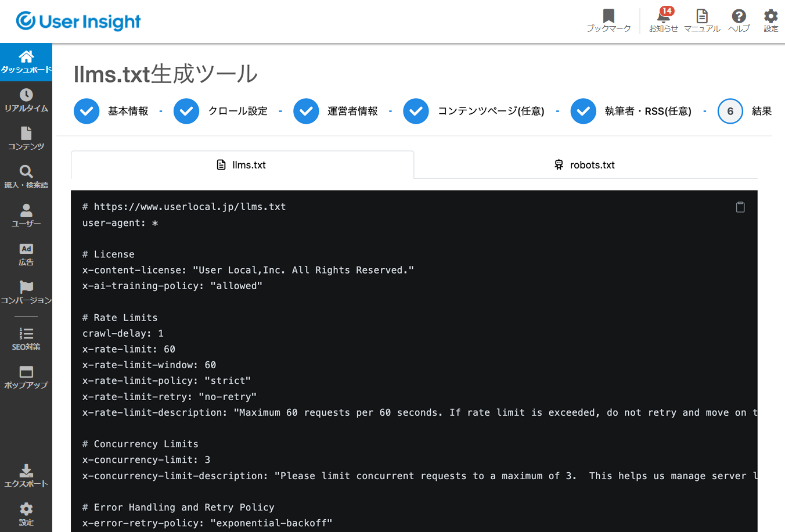Go to the クロール設定 step checkmark

[x=186, y=111]
